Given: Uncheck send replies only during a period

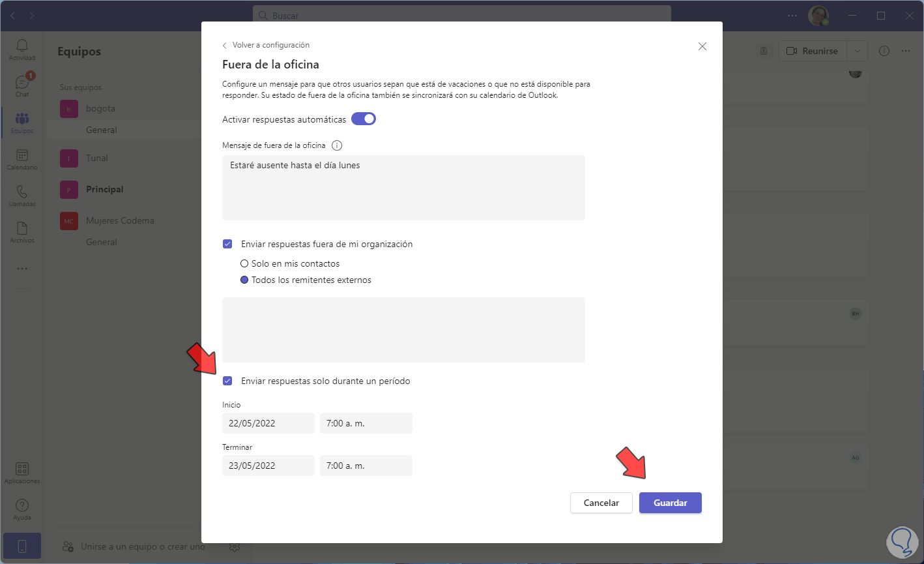Looking at the screenshot, I should (227, 381).
